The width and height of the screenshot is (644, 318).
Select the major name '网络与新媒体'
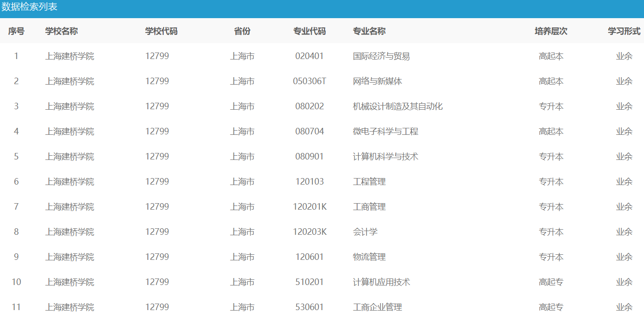[x=378, y=81]
